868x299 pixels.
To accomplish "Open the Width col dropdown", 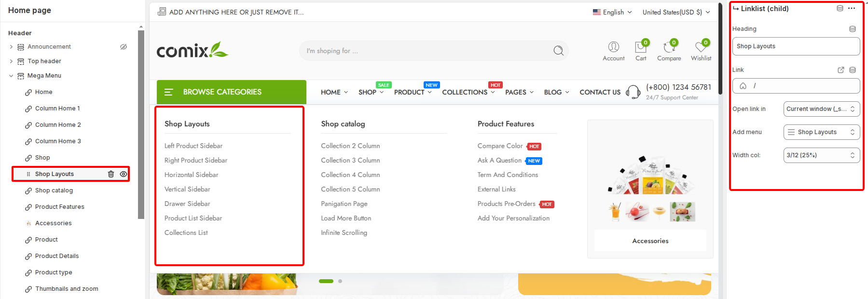I will click(x=821, y=155).
